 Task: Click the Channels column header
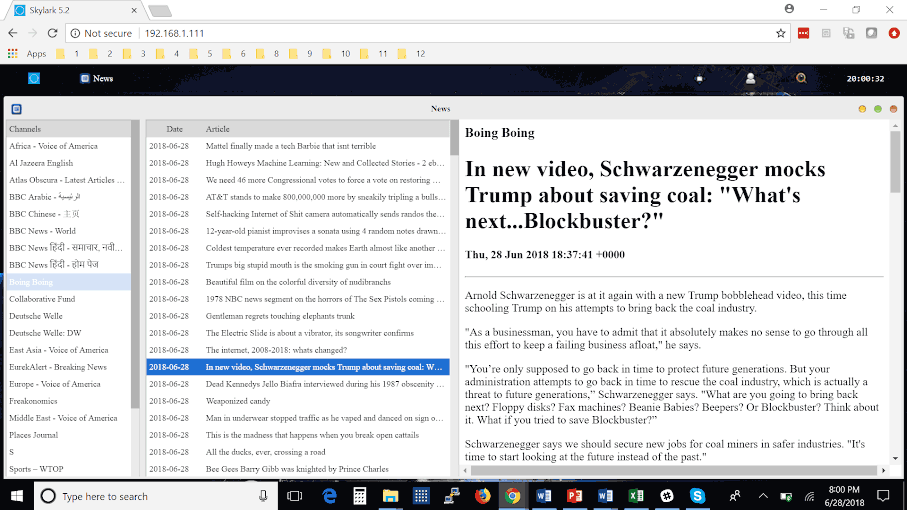[x=68, y=129]
